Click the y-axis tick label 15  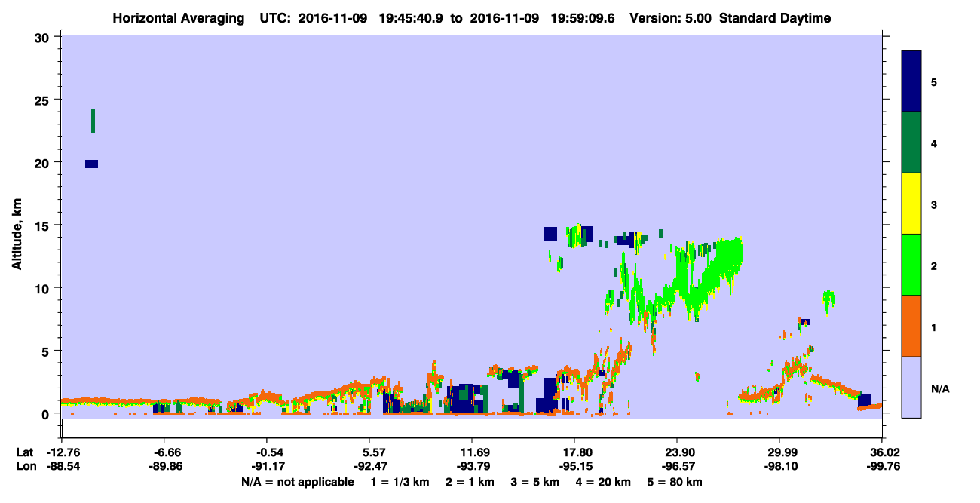[x=44, y=225]
